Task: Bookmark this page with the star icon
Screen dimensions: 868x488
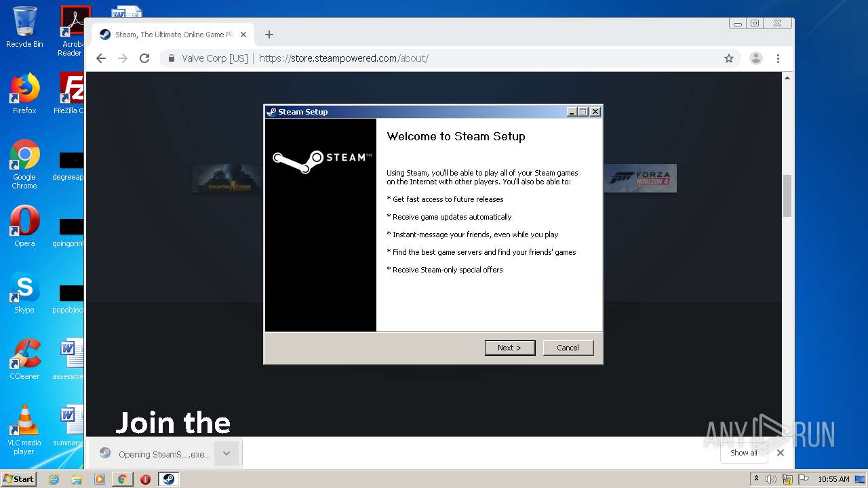Action: tap(729, 58)
